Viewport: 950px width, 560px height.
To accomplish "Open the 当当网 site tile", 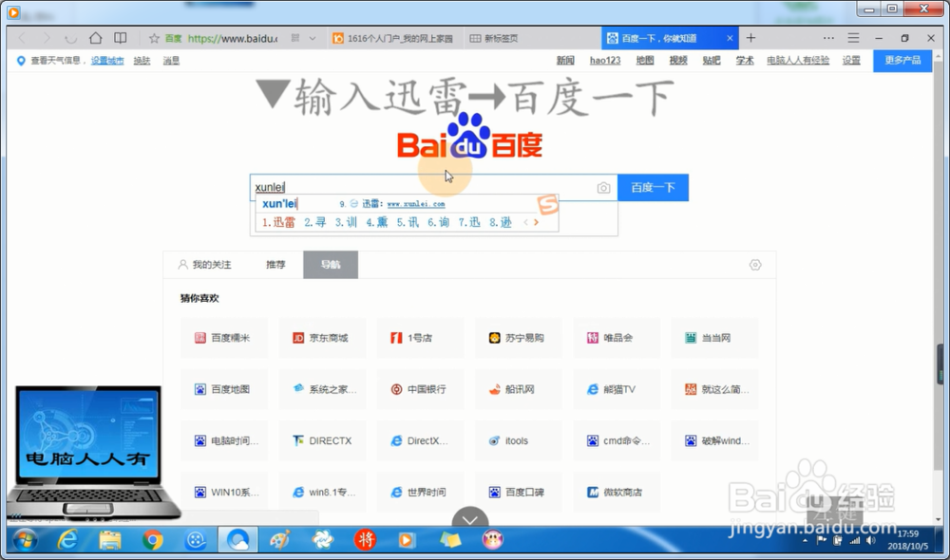I will 715,338.
